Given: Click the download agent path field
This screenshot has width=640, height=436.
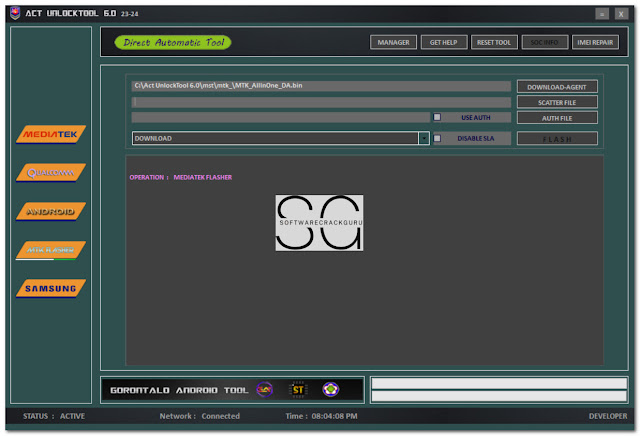Looking at the screenshot, I should tap(321, 86).
